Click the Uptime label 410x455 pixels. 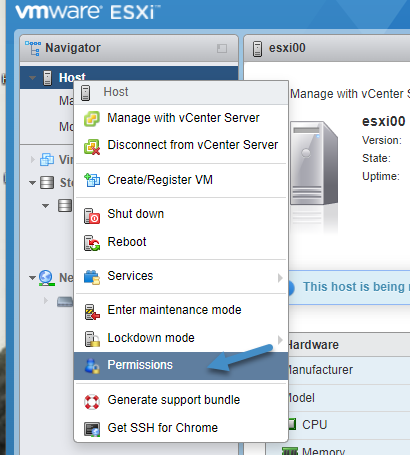tap(381, 176)
